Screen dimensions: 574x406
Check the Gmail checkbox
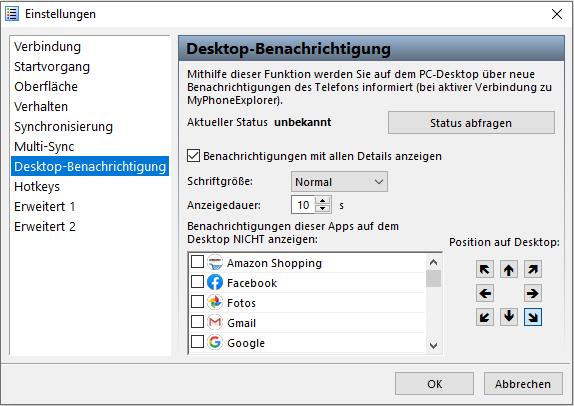pyautogui.click(x=198, y=322)
